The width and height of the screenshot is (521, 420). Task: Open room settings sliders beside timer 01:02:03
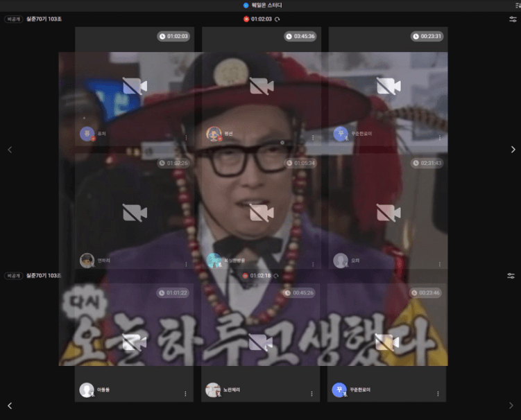pyautogui.click(x=513, y=19)
